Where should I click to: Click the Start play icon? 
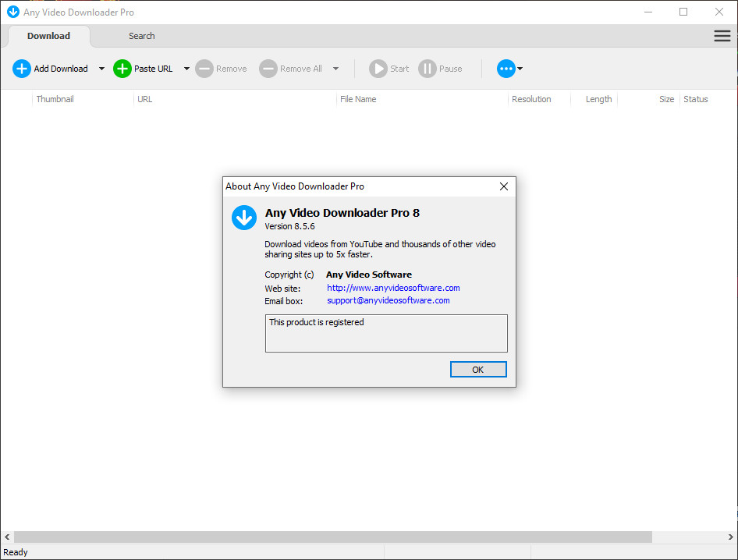(378, 69)
